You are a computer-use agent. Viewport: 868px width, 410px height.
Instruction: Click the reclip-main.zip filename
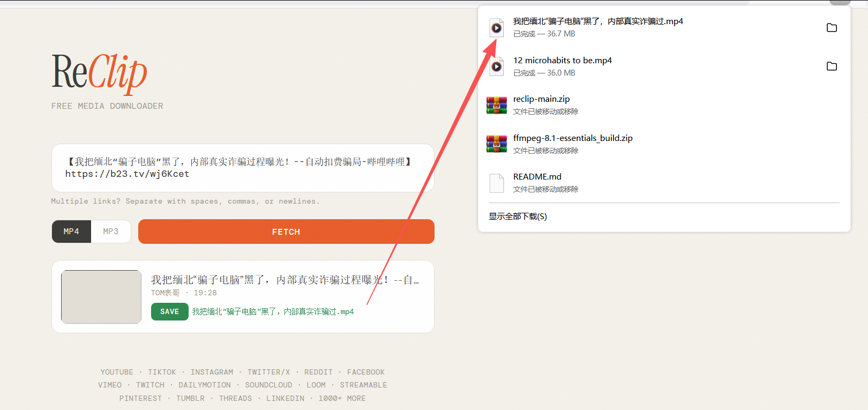pos(541,99)
